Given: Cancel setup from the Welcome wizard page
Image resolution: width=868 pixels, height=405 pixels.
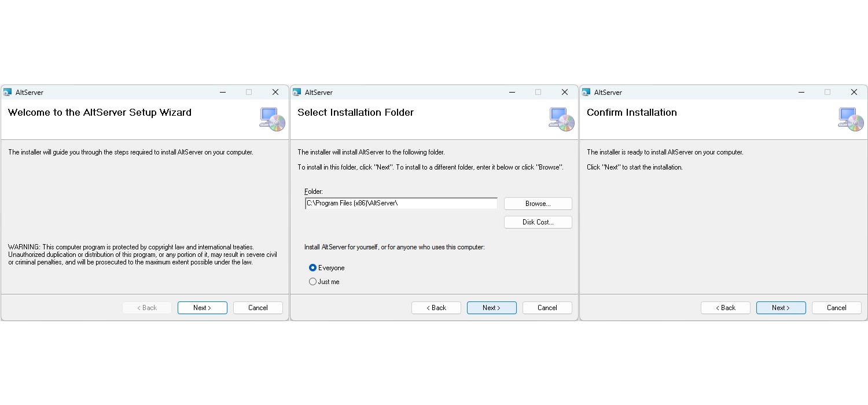Looking at the screenshot, I should (258, 308).
